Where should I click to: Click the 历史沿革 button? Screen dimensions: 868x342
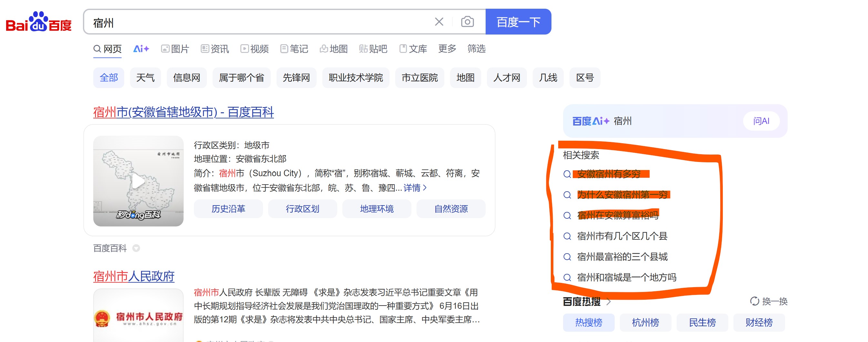[228, 209]
